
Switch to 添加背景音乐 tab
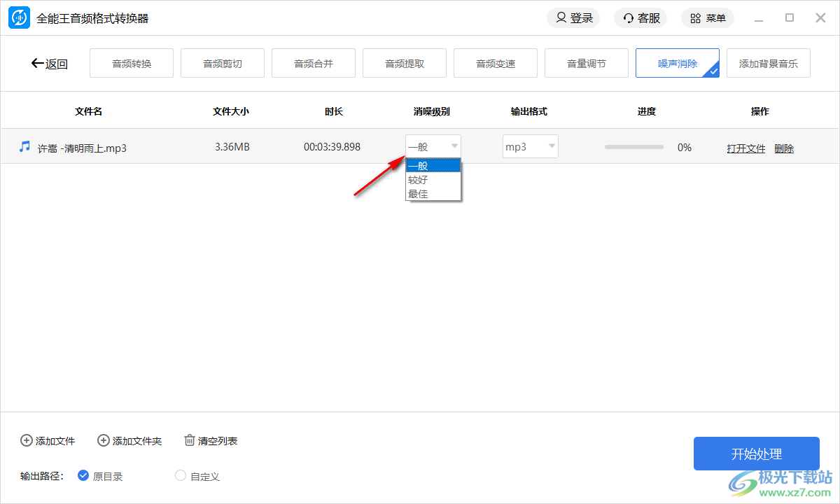tap(769, 63)
